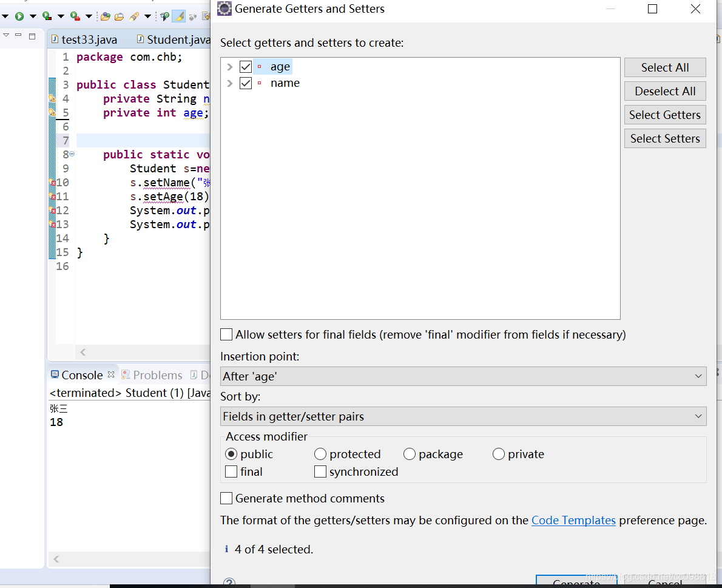The height and width of the screenshot is (588, 722).
Task: Open the Sort by dropdown
Action: [463, 416]
